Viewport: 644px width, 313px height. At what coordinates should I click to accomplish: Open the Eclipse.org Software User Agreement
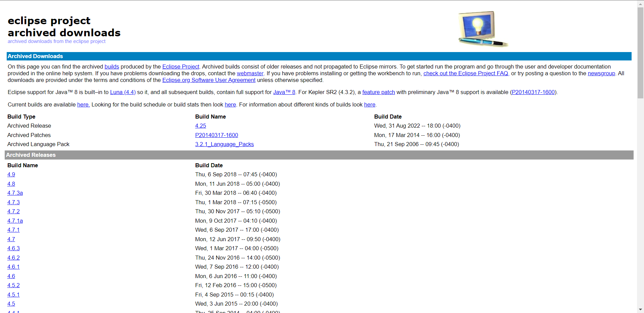coord(209,80)
